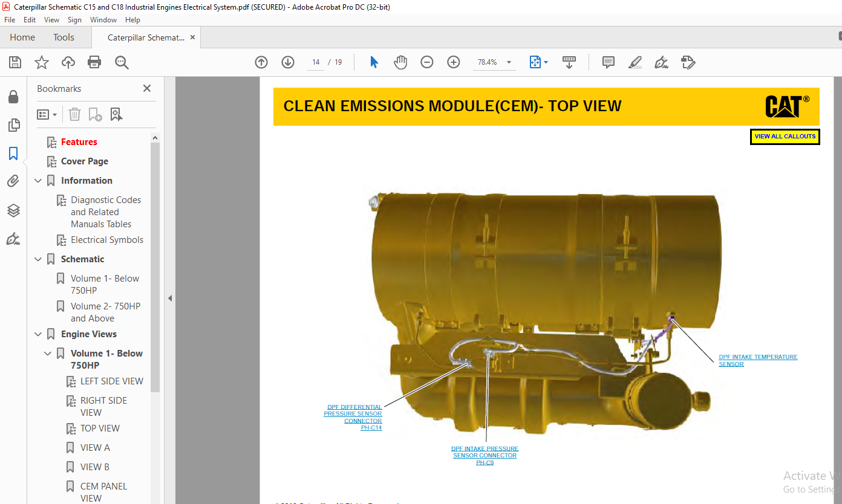Collapse Volume 1- Below 750HP under Engine Views
The height and width of the screenshot is (504, 842).
48,354
